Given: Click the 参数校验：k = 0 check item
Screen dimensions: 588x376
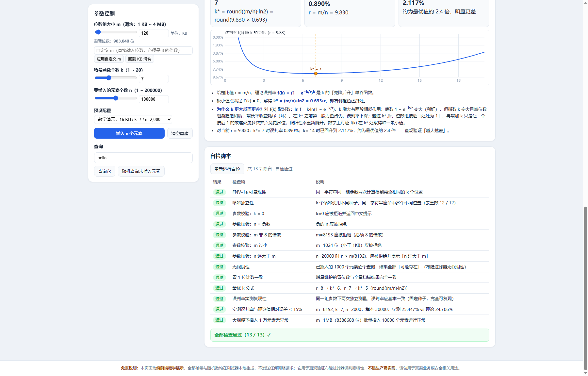Looking at the screenshot, I should click(x=248, y=214).
